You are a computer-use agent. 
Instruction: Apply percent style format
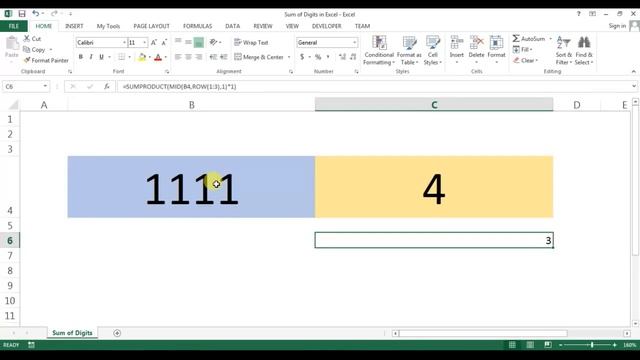click(318, 57)
